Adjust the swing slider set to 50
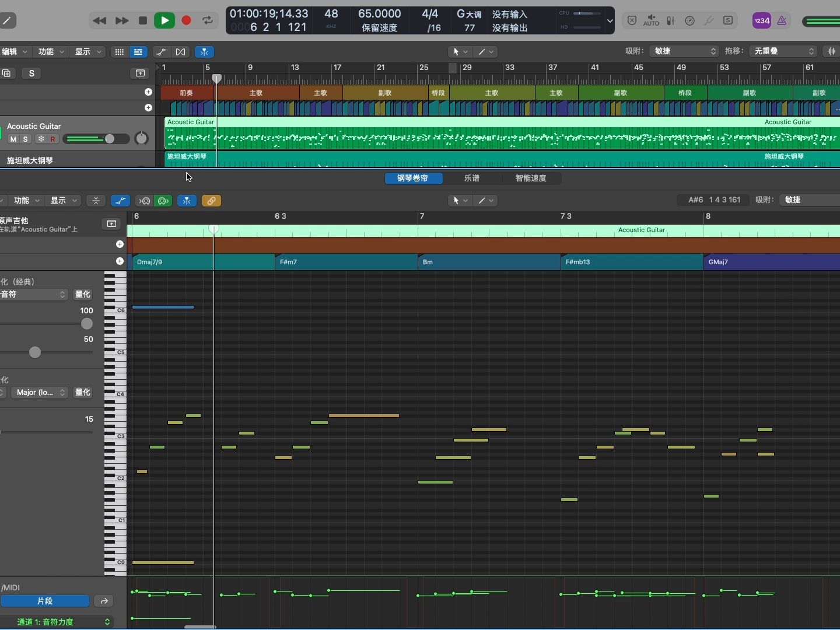This screenshot has height=630, width=840. pyautogui.click(x=35, y=352)
